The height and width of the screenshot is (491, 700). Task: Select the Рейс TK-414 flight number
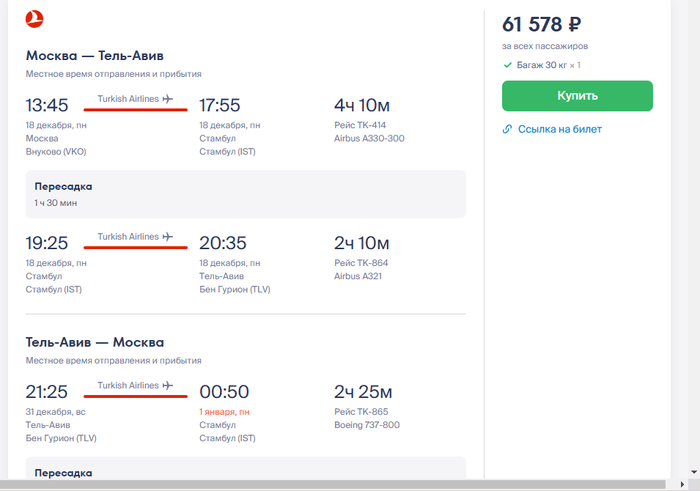click(361, 125)
